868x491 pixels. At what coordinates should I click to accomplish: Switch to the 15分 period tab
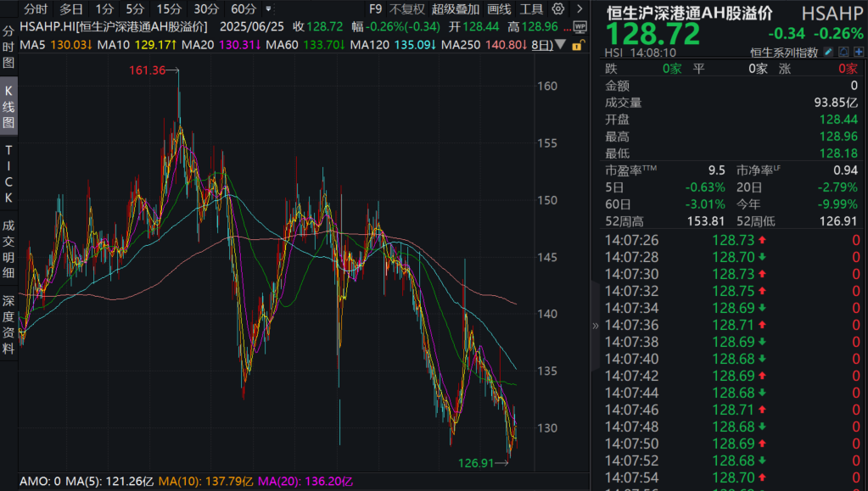(170, 9)
